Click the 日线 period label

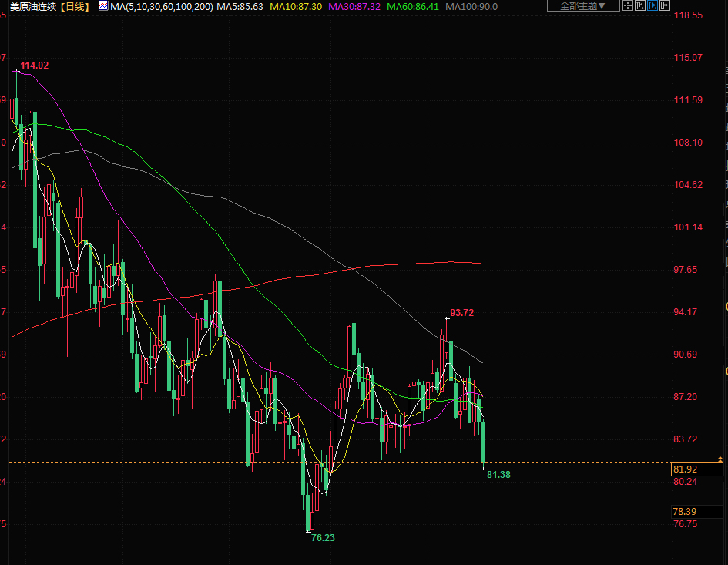pyautogui.click(x=76, y=6)
